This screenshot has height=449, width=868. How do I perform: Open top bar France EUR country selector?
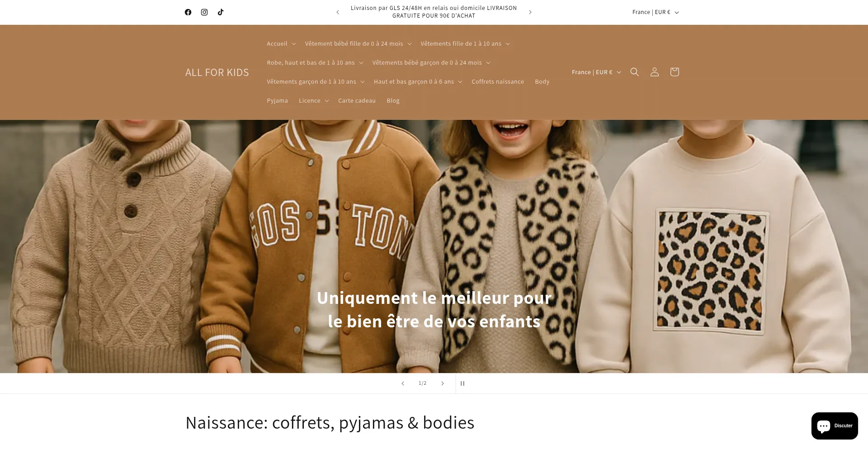[656, 12]
